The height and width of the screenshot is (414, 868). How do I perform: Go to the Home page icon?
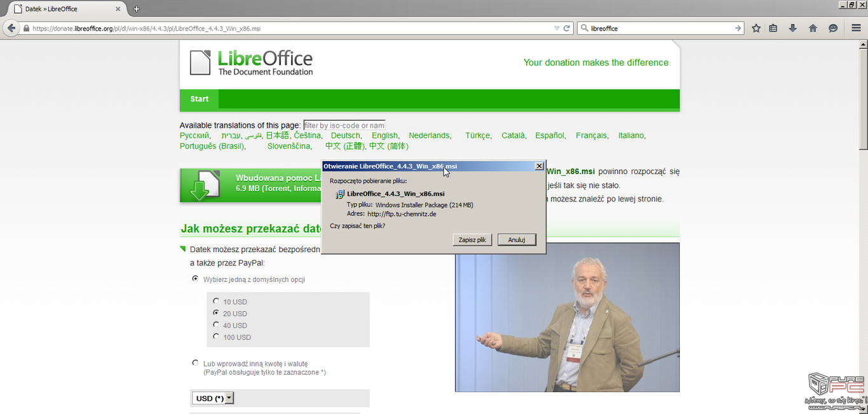[x=813, y=29]
